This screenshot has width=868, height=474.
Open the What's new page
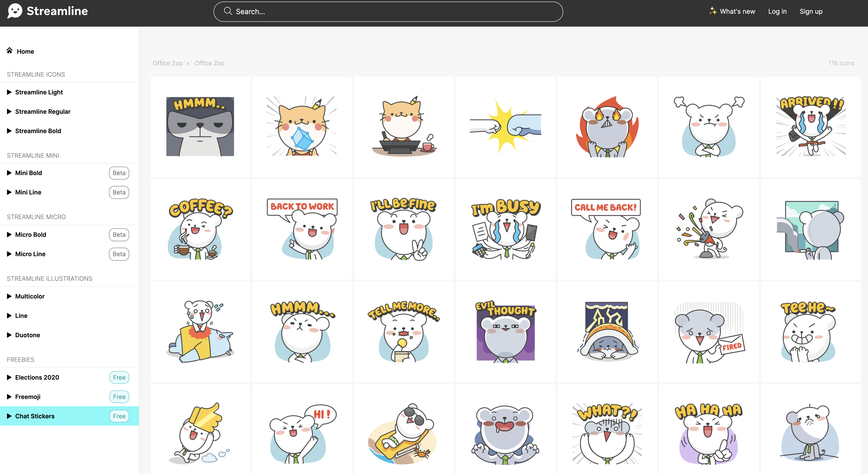pyautogui.click(x=737, y=11)
